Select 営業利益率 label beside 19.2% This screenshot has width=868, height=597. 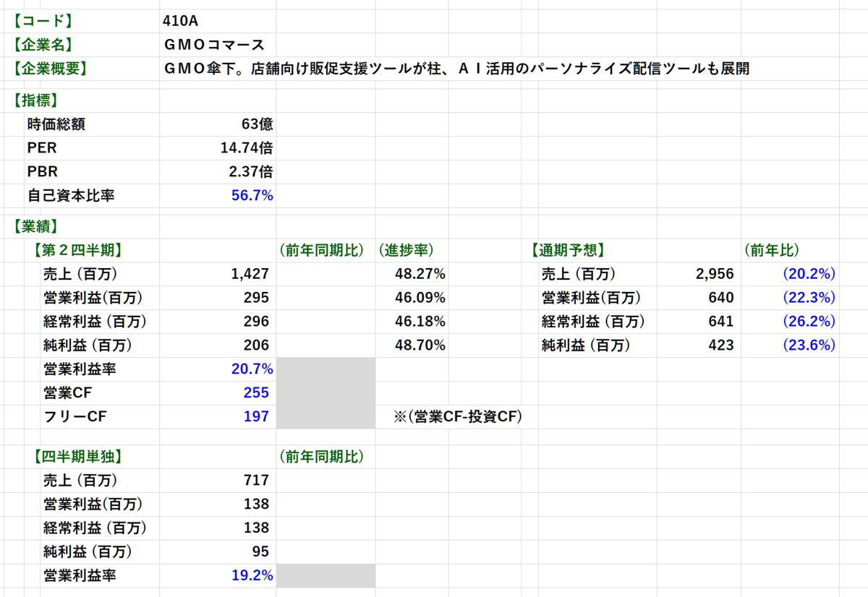point(80,575)
